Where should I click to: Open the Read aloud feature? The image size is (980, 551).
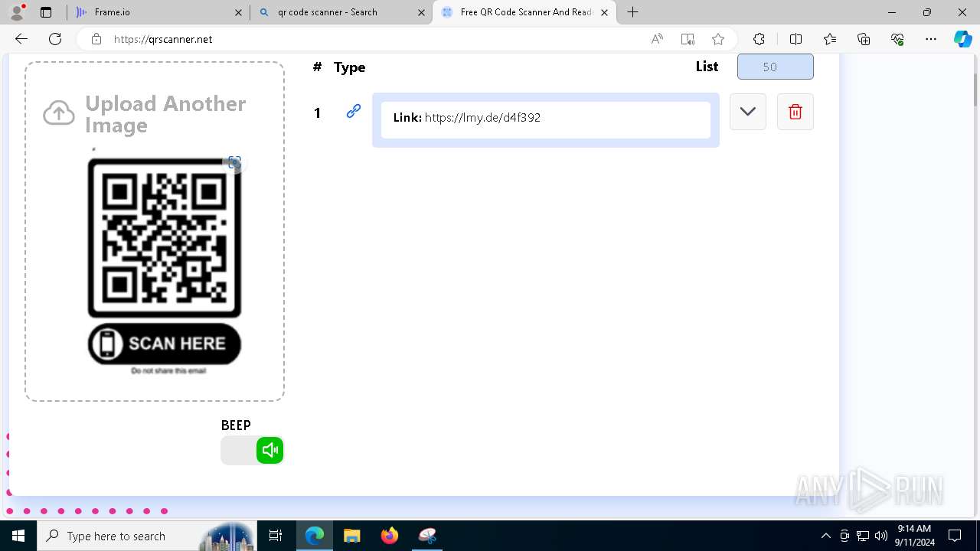(657, 39)
